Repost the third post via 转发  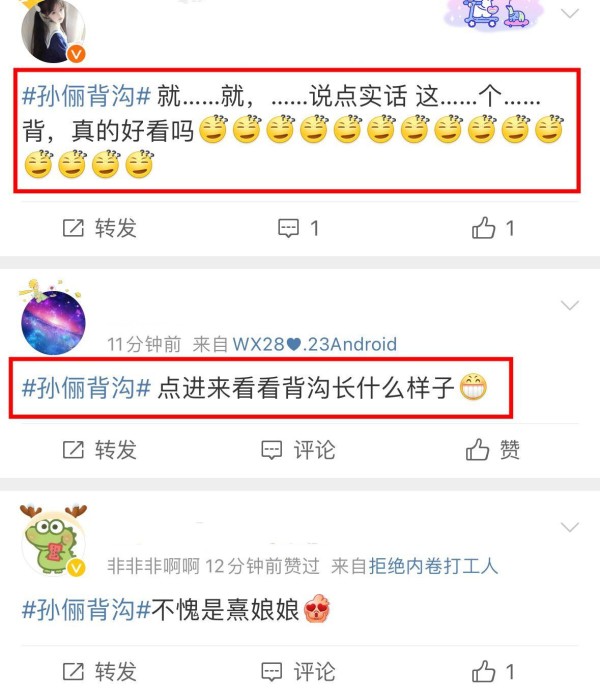click(x=100, y=672)
